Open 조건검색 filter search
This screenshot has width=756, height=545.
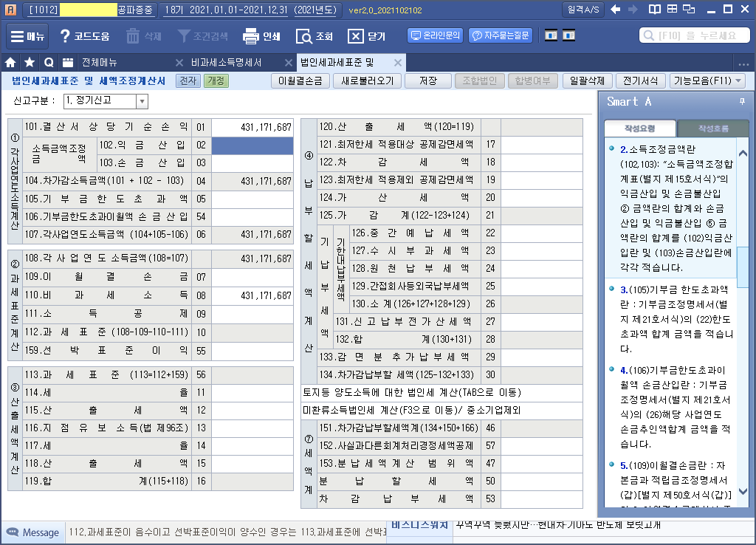pos(202,36)
